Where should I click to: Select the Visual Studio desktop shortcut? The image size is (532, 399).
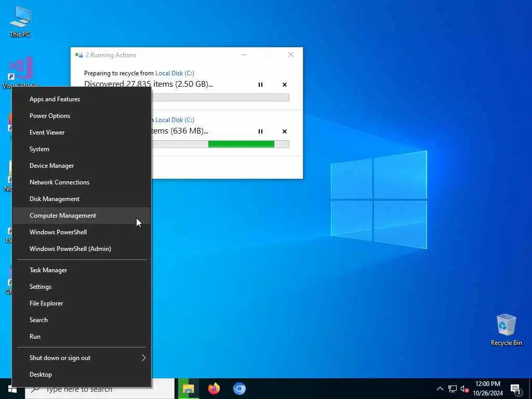coord(20,72)
